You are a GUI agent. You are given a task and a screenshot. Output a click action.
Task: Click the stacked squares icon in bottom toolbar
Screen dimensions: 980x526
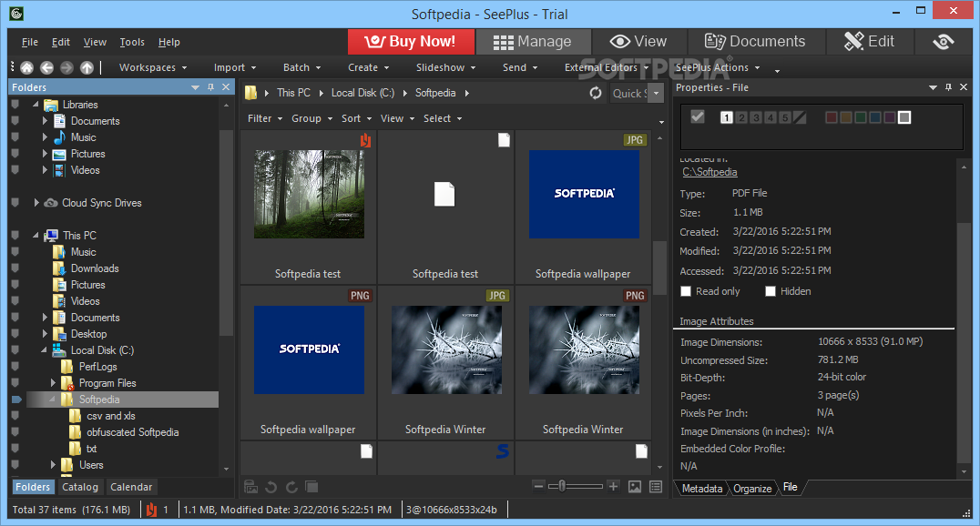point(311,487)
